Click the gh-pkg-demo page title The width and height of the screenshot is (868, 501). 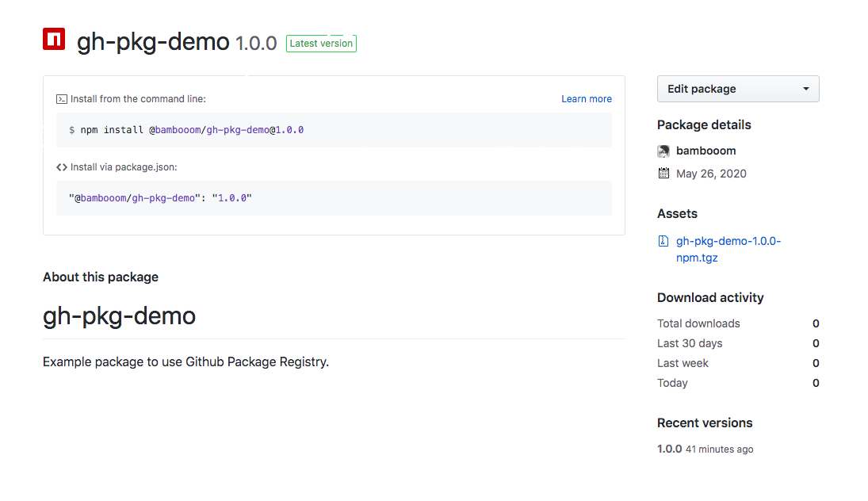pos(153,42)
